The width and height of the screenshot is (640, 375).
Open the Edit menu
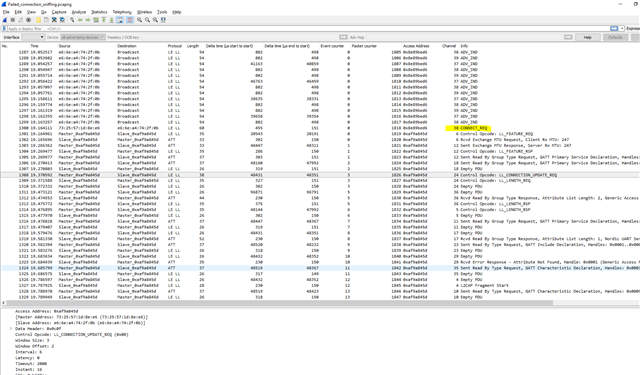tap(18, 12)
